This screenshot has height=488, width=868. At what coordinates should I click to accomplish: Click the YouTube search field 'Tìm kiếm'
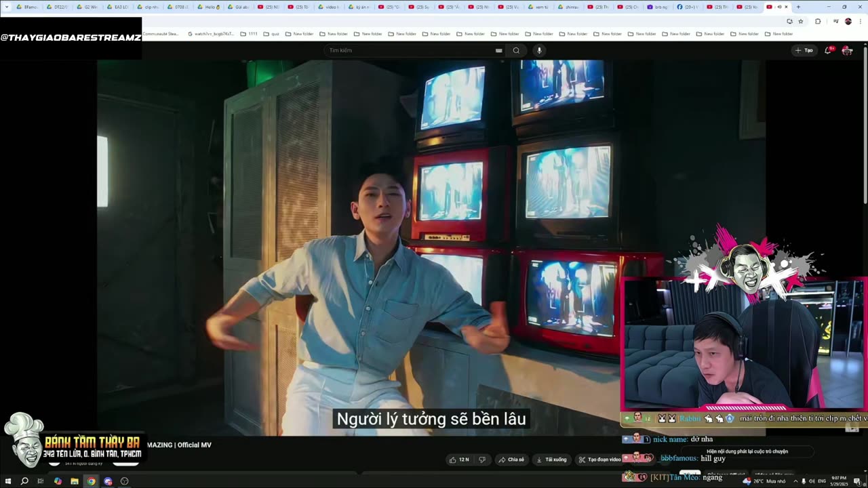pos(414,50)
